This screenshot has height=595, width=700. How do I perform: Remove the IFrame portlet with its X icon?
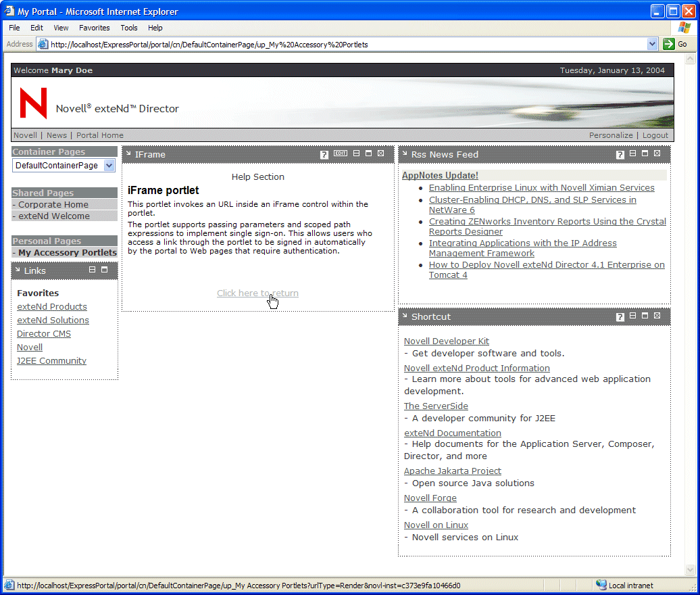[381, 153]
